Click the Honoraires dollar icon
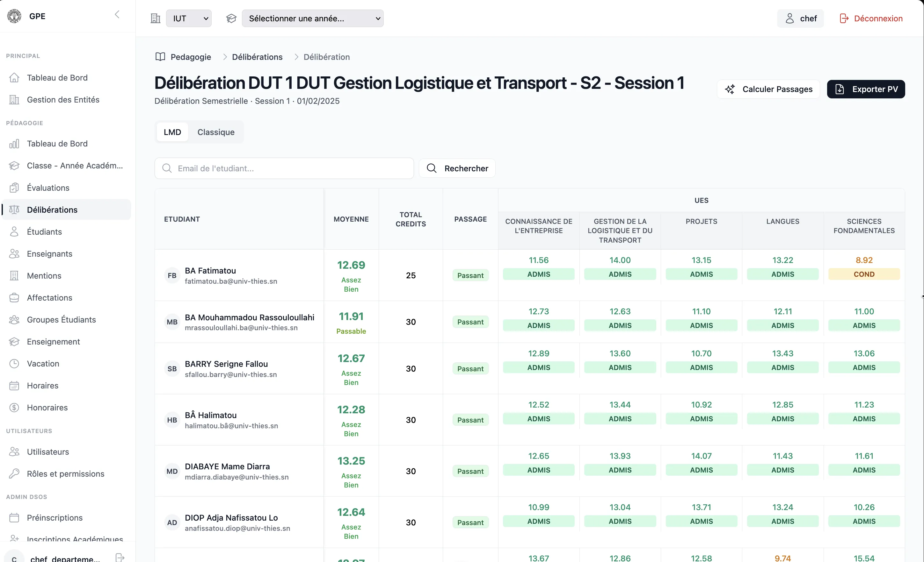Screen dimensions: 924x562 (14, 408)
